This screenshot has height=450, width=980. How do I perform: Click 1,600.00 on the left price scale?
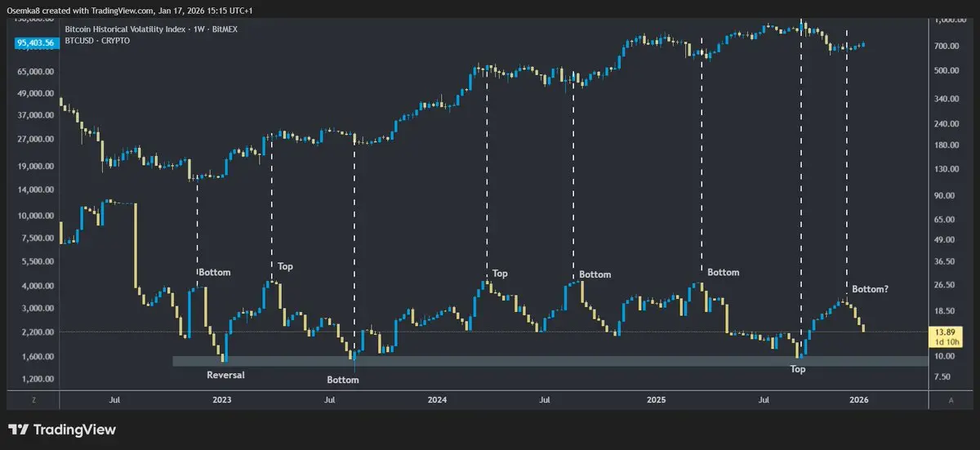(38, 358)
